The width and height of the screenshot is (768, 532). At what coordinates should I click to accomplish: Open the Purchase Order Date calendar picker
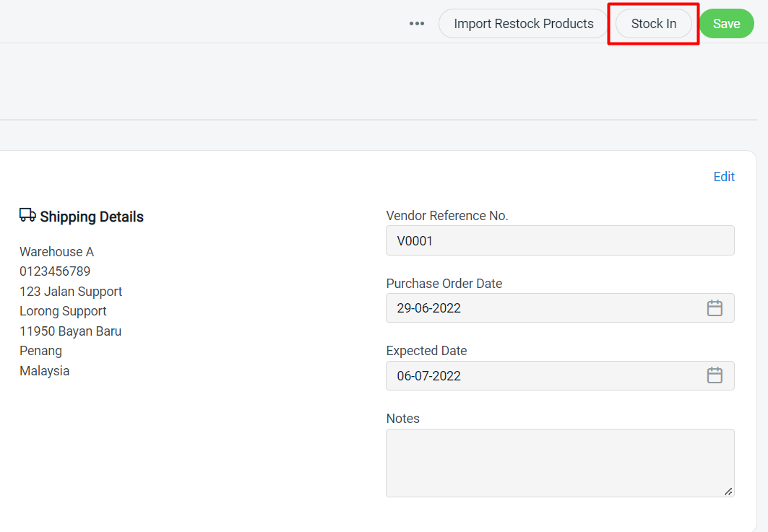(715, 308)
